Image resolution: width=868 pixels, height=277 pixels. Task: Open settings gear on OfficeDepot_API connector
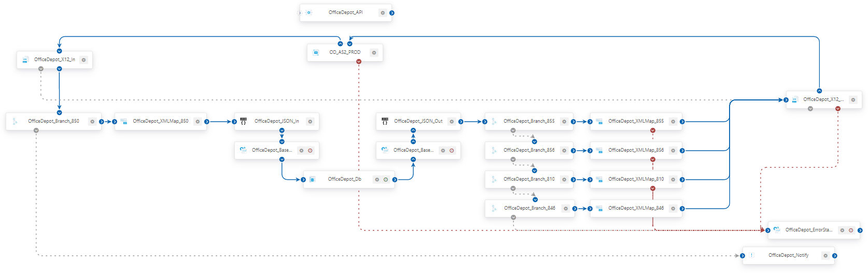383,13
